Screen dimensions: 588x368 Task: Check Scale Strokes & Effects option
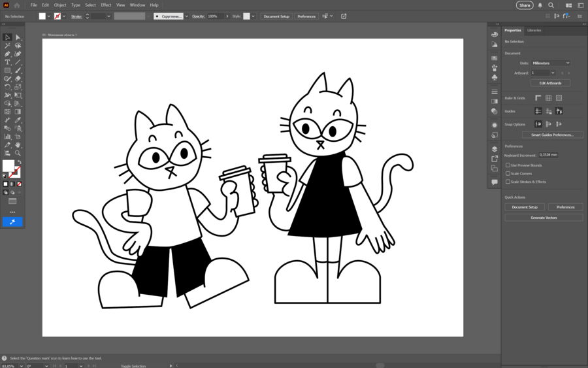508,182
